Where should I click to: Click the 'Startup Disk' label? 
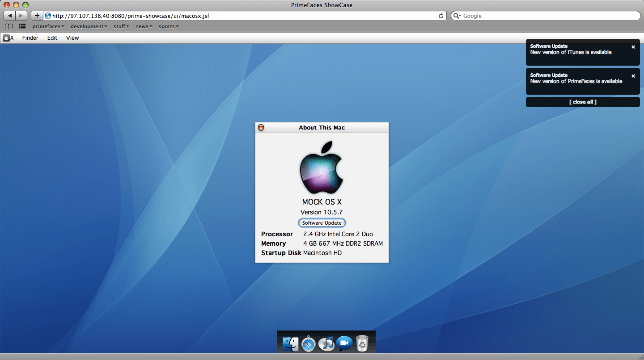[x=281, y=253]
